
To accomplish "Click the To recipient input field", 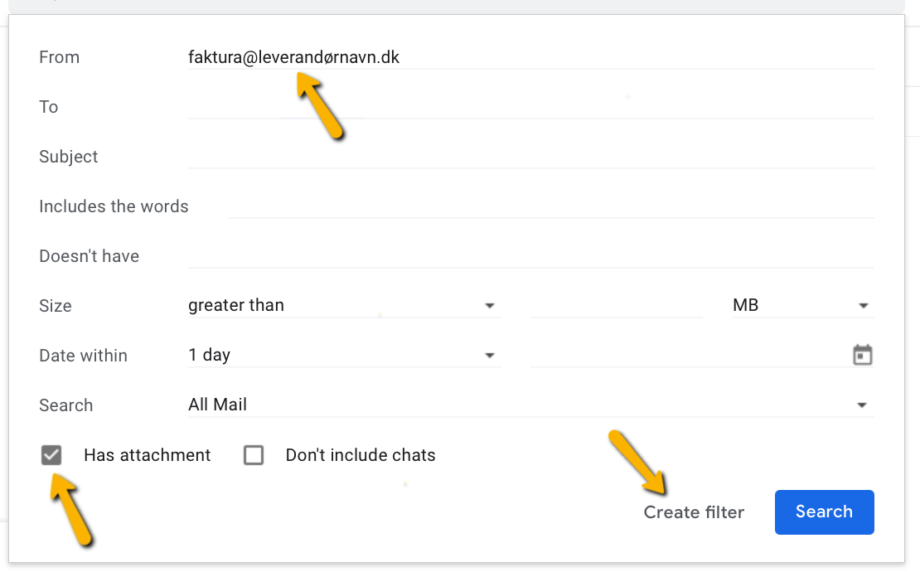I will point(531,107).
